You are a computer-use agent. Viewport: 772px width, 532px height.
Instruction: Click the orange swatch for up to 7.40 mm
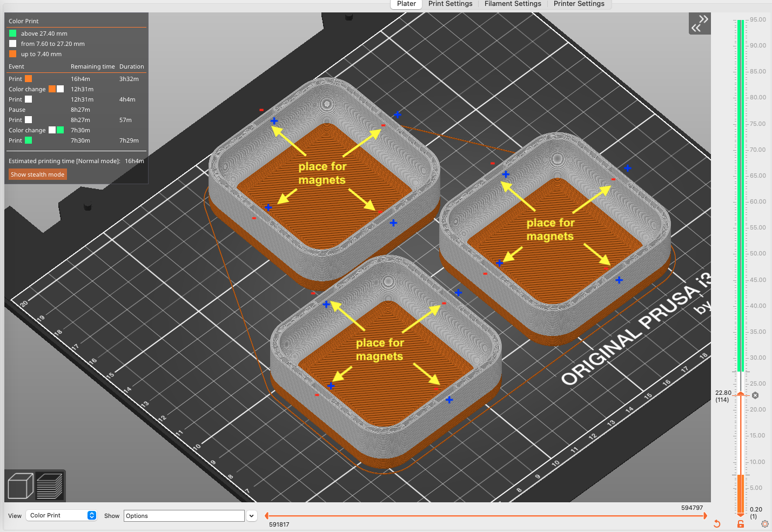click(x=12, y=54)
